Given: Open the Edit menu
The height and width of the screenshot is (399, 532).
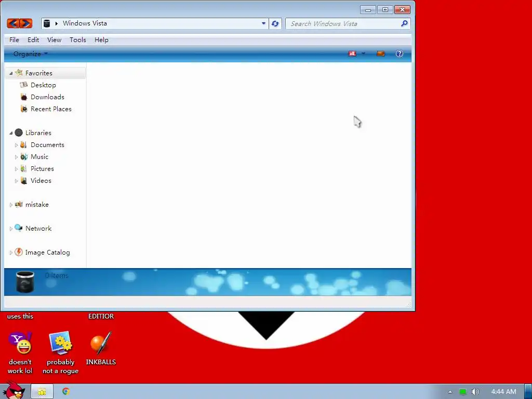Looking at the screenshot, I should (x=33, y=39).
